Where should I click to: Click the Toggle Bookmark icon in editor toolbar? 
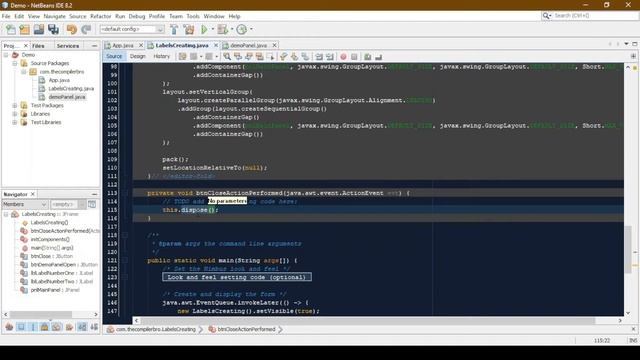point(305,57)
